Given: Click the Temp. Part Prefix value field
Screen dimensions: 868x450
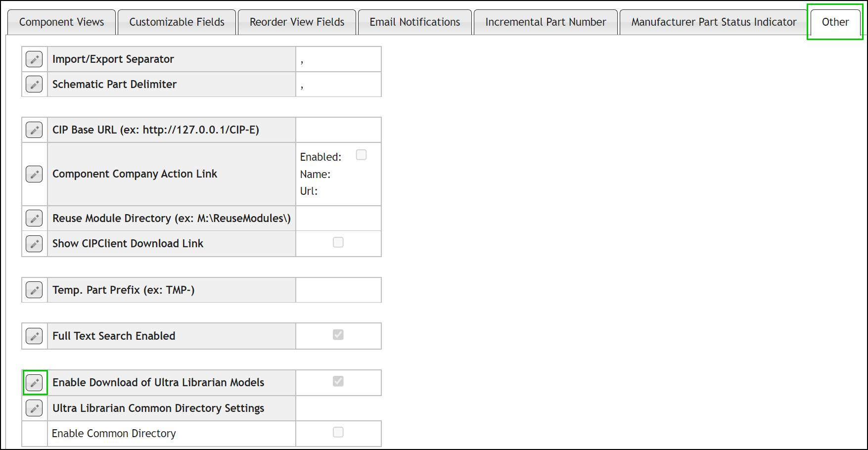Looking at the screenshot, I should pos(338,290).
